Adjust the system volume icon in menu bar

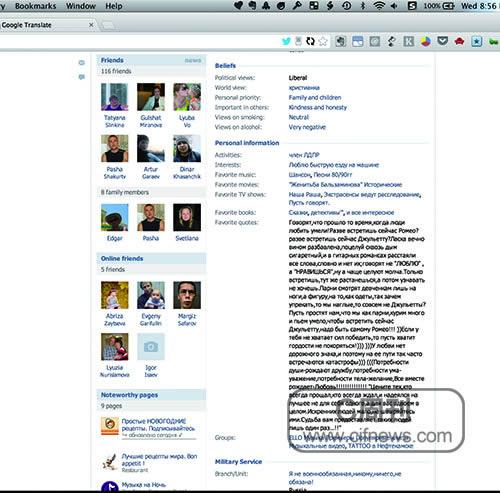394,6
